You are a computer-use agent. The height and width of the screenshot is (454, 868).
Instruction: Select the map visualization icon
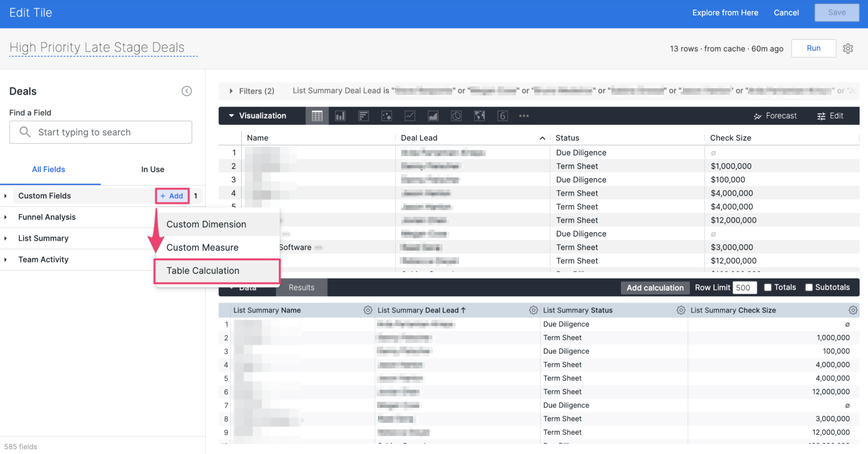click(x=479, y=115)
